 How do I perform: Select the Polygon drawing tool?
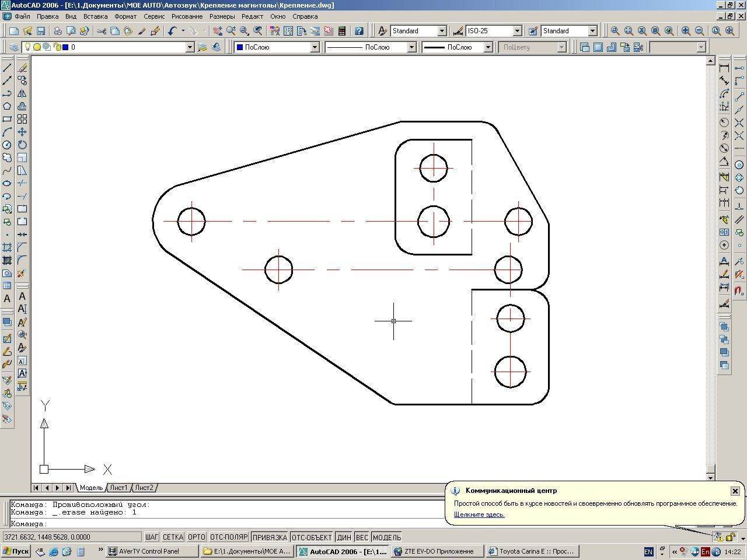pyautogui.click(x=7, y=106)
